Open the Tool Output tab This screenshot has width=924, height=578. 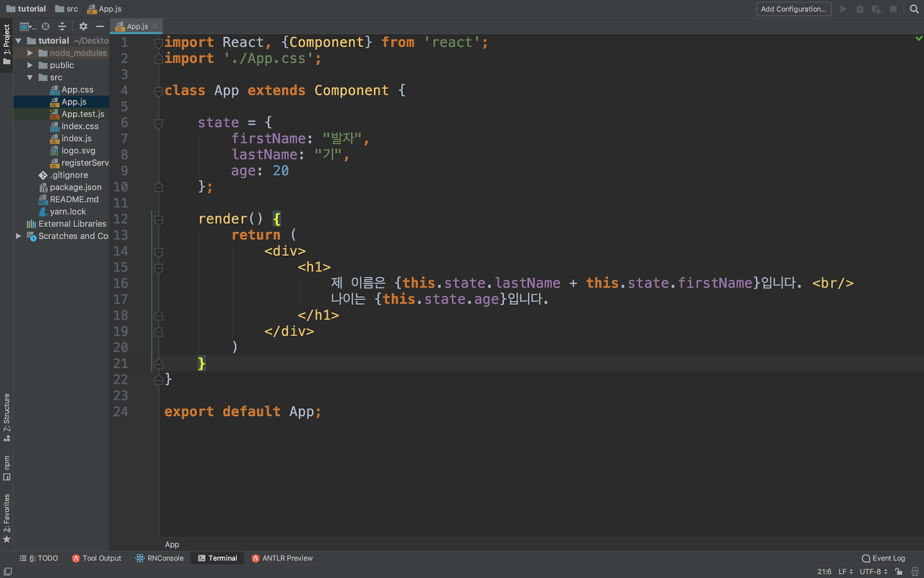[97, 558]
